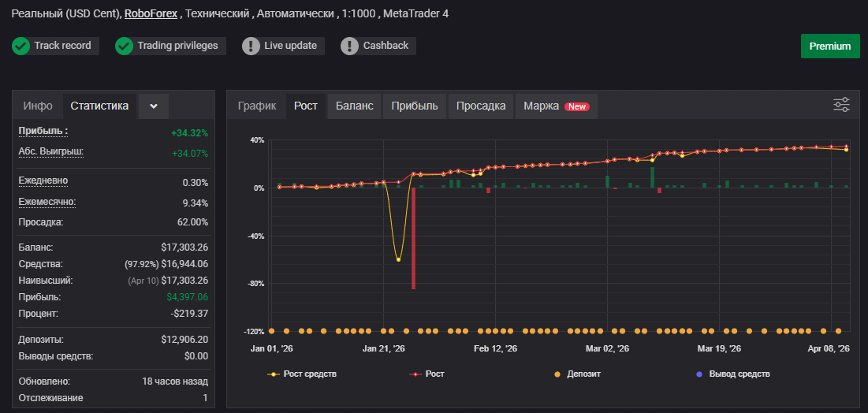Screen dimensions: 868x413
Task: Switch to the Инфо tab
Action: pyautogui.click(x=38, y=106)
